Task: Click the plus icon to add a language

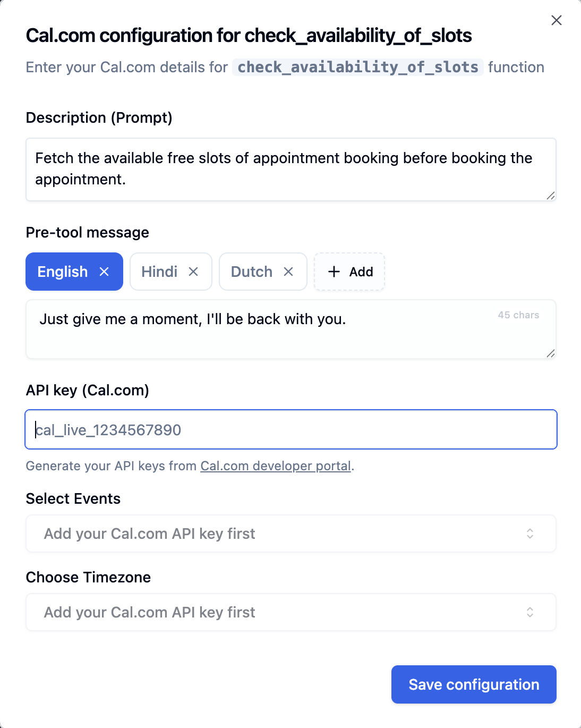Action: click(x=334, y=272)
